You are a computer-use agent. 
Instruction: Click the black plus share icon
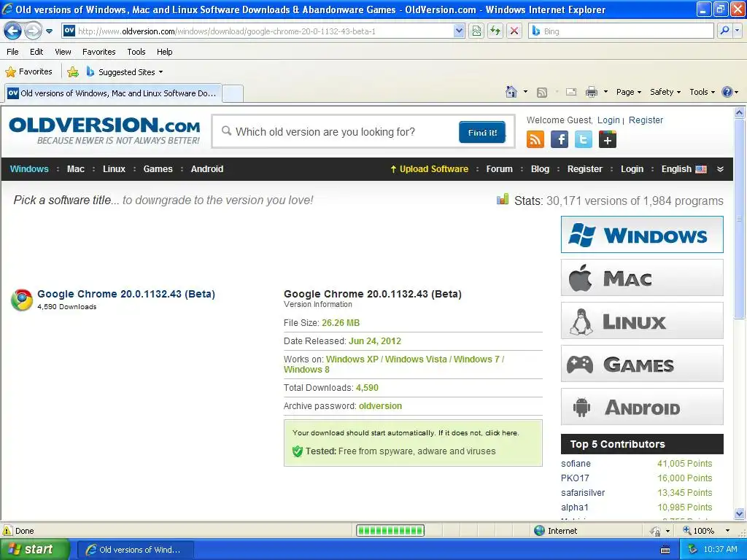[608, 139]
